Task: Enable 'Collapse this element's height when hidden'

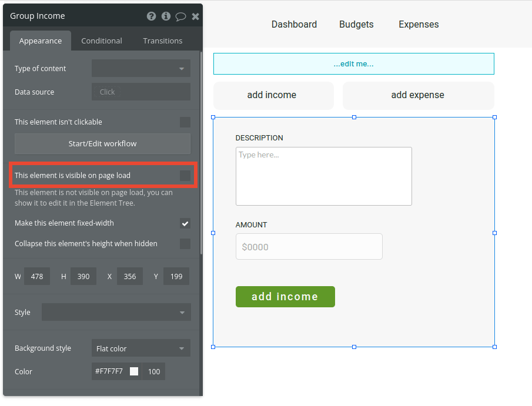Action: [185, 243]
